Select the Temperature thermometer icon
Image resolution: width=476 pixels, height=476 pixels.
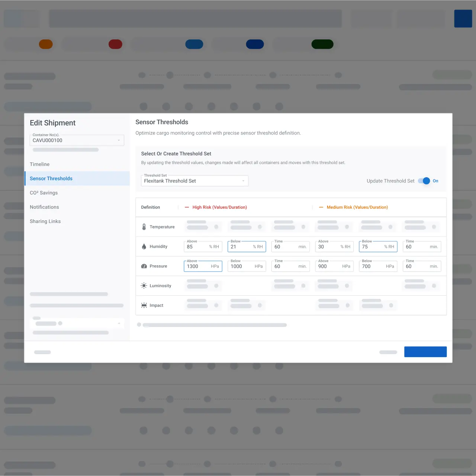pos(144,226)
